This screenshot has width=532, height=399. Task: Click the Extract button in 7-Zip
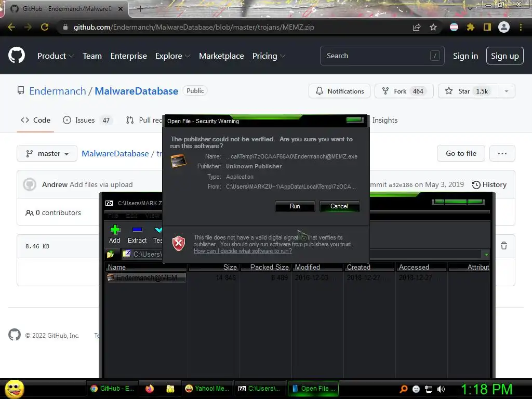(x=137, y=234)
